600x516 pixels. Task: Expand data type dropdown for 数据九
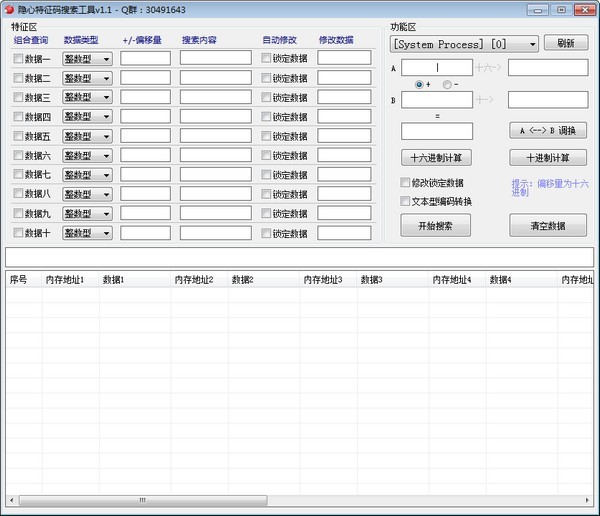87,214
